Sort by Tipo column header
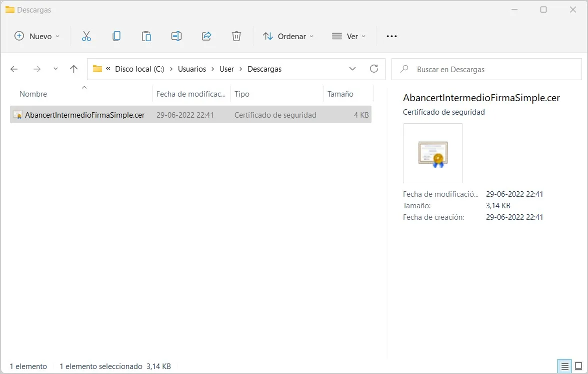 point(242,94)
